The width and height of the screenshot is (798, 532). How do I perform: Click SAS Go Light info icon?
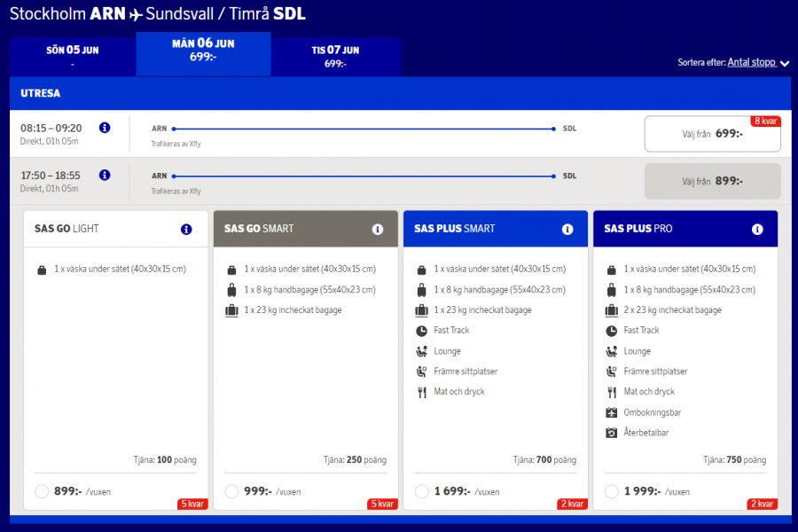[186, 229]
